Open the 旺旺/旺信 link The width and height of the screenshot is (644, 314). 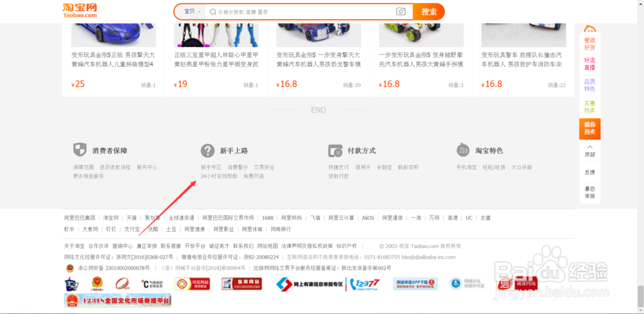click(494, 167)
